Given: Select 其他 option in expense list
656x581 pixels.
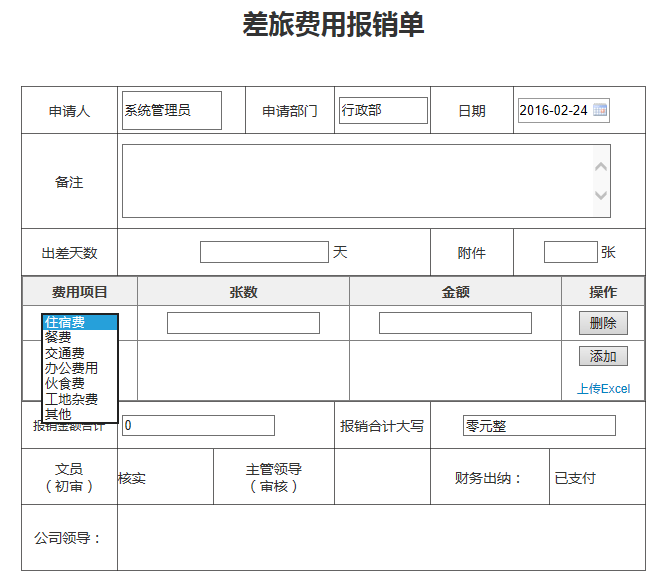Looking at the screenshot, I should click(x=80, y=414).
